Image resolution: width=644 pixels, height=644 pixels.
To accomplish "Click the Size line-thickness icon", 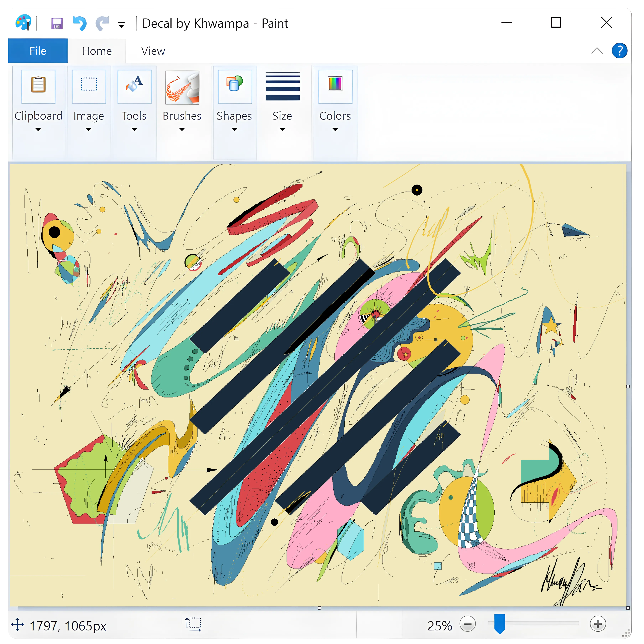I will pos(282,86).
